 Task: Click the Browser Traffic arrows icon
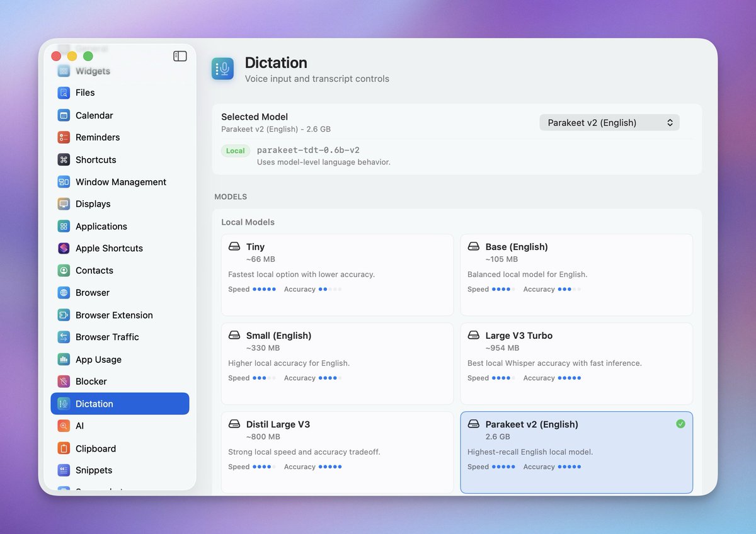(64, 338)
